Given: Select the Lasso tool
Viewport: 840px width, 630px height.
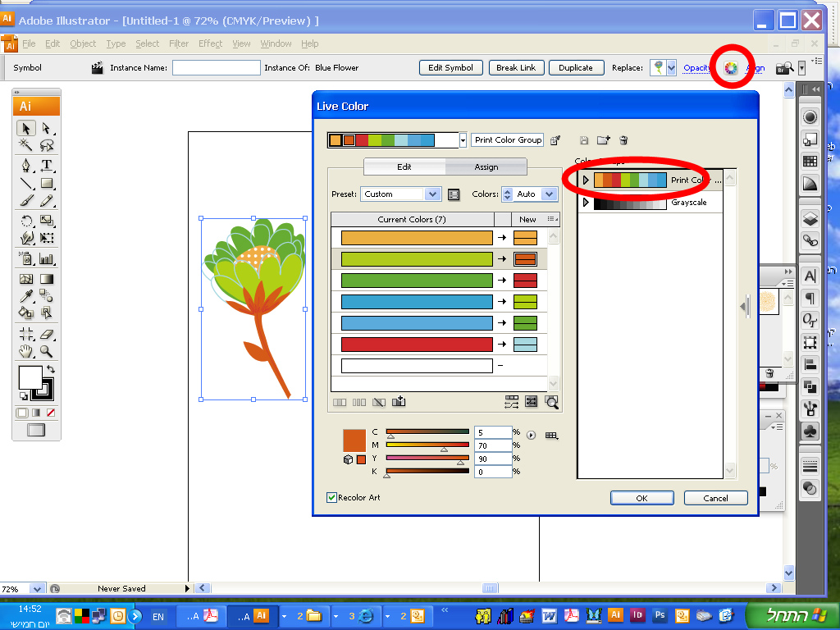Looking at the screenshot, I should coord(47,144).
